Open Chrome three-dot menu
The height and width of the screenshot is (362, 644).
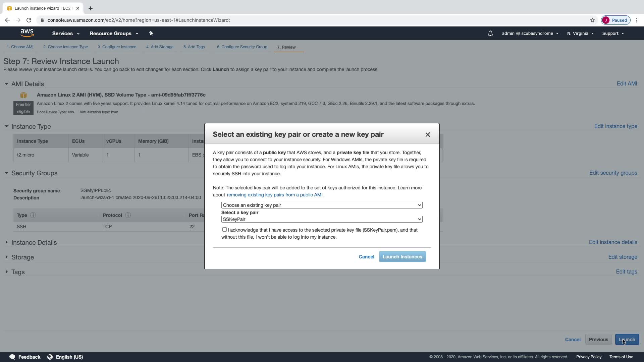pos(637,20)
